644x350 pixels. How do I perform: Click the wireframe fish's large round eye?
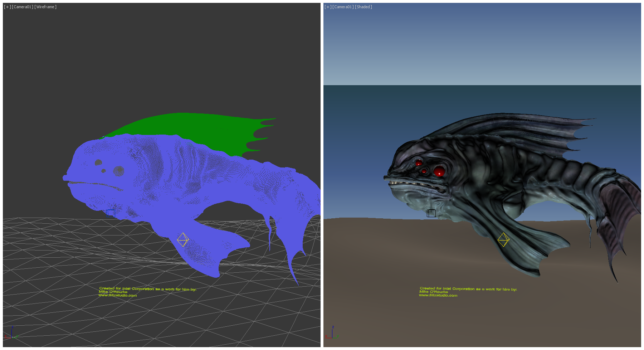(118, 171)
